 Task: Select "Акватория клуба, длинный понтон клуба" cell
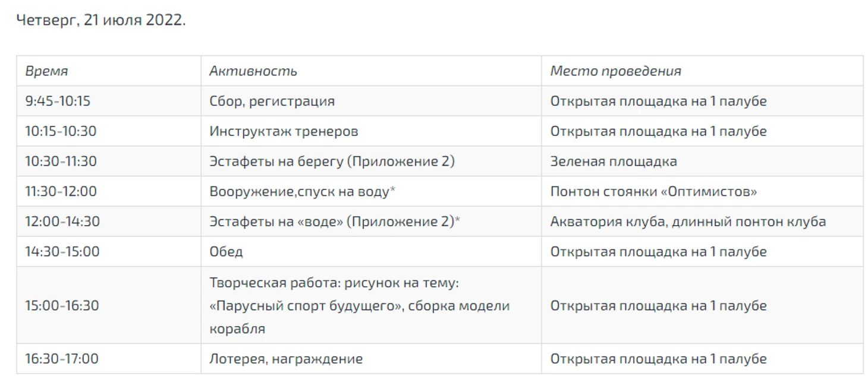(x=688, y=222)
